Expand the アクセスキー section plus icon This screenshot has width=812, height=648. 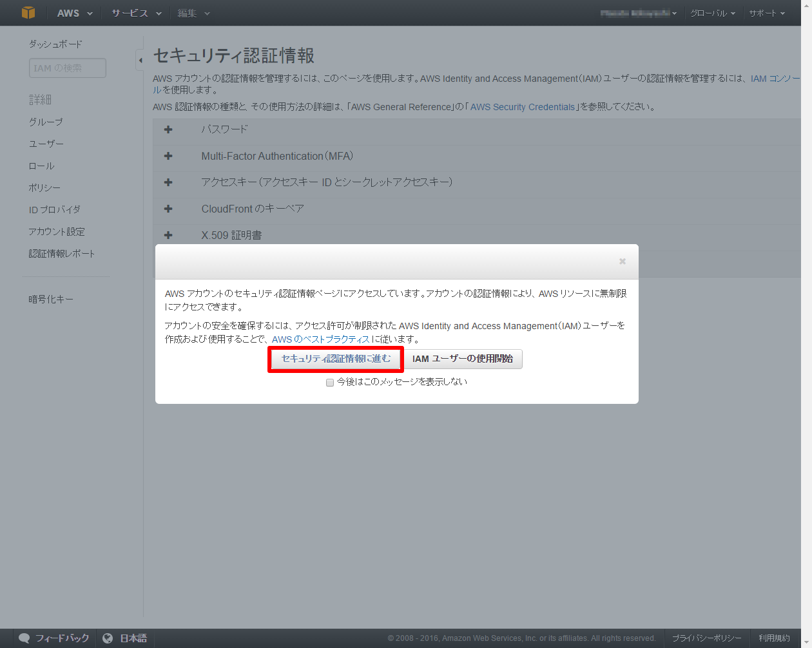tap(168, 182)
